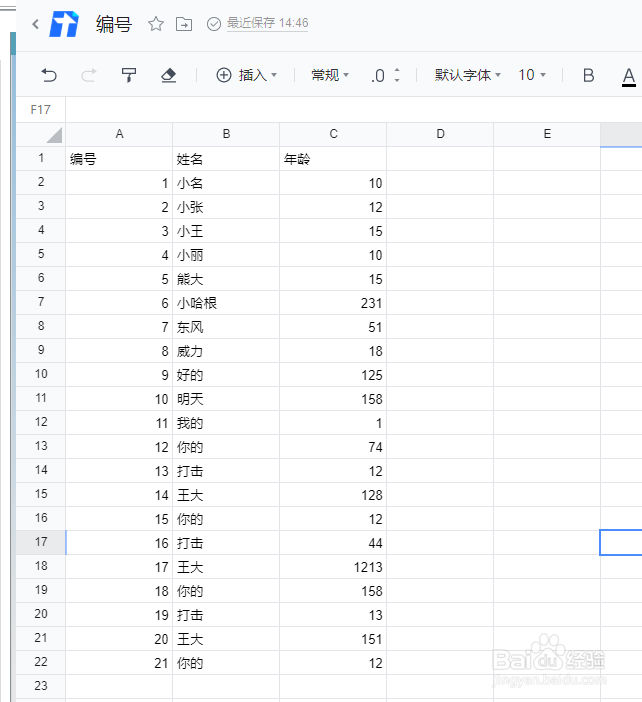This screenshot has height=702, width=642.
Task: Select column C header
Action: pyautogui.click(x=333, y=134)
